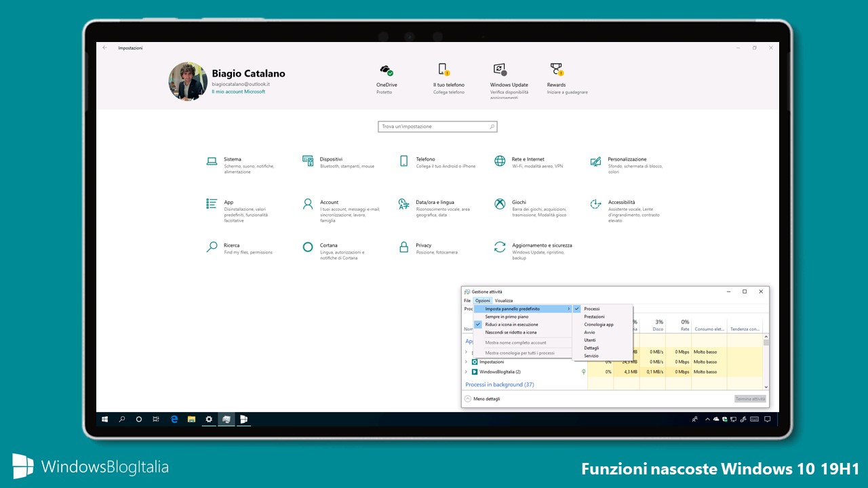Screen dimensions: 868x488
Task: Click the Termina attività button
Action: point(751,399)
